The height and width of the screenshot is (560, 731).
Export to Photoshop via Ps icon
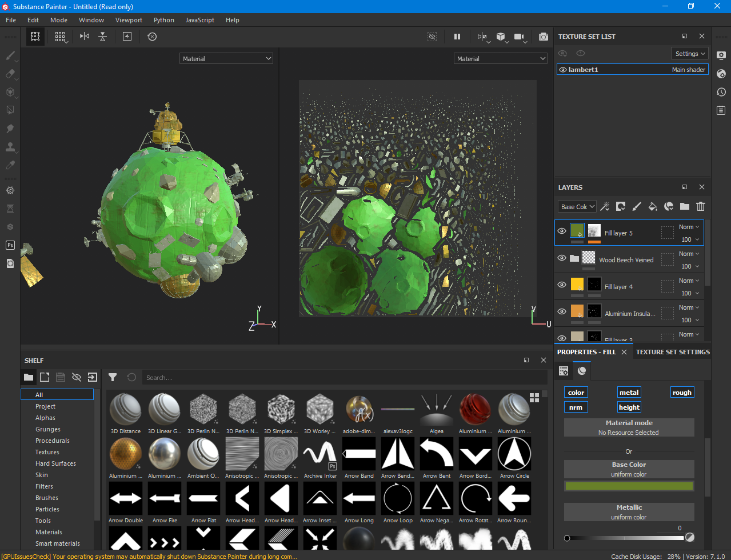[x=10, y=245]
